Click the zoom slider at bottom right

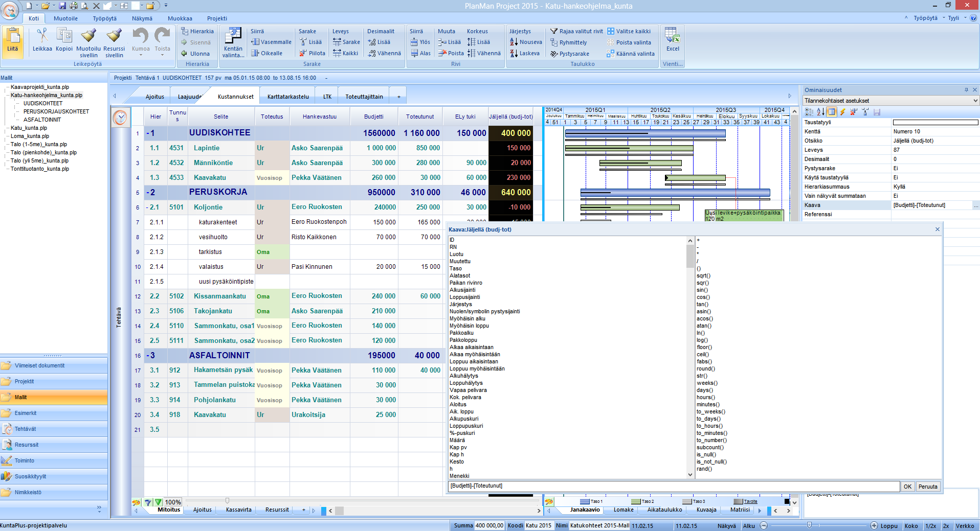[x=809, y=525]
